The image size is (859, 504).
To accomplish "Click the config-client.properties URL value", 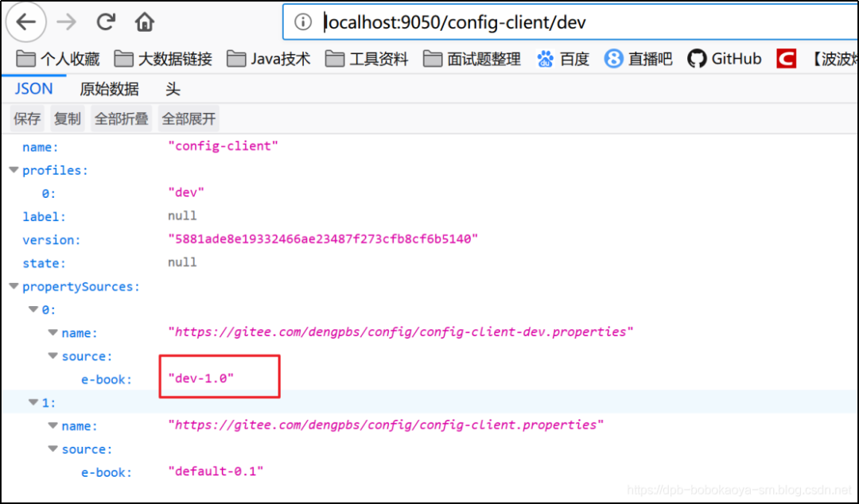I will (386, 425).
